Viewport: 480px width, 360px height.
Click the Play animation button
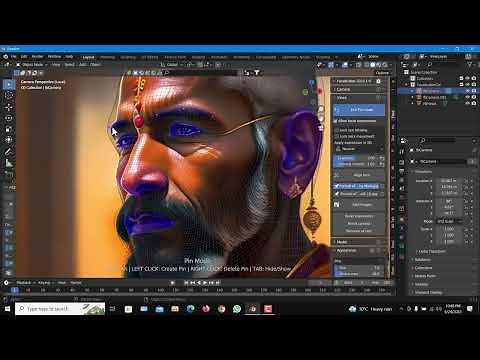click(205, 283)
